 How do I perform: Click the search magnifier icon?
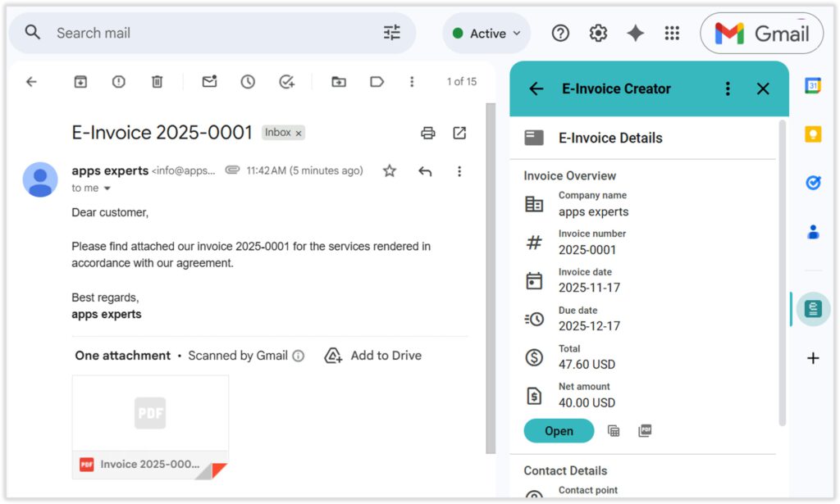[x=33, y=33]
